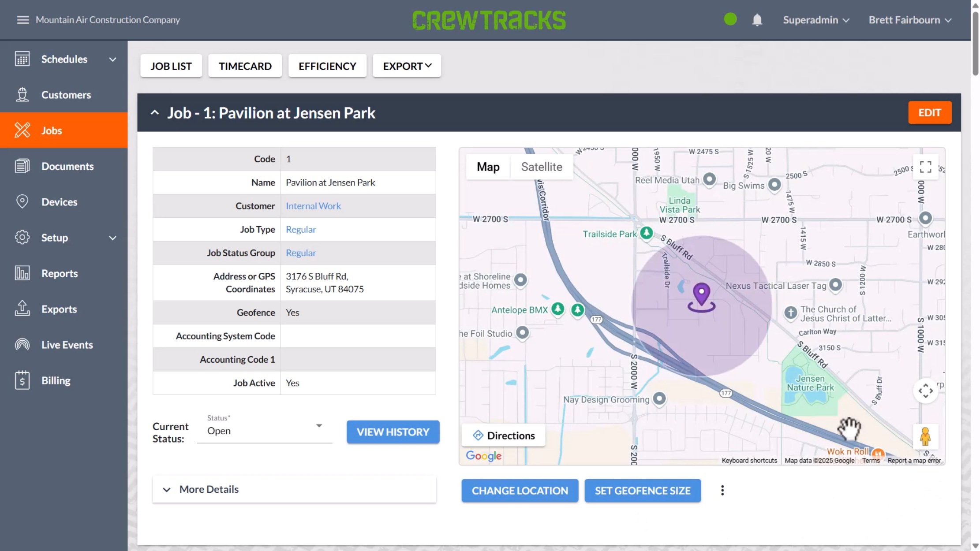The height and width of the screenshot is (551, 980).
Task: Click the green online status indicator
Action: coord(730,19)
